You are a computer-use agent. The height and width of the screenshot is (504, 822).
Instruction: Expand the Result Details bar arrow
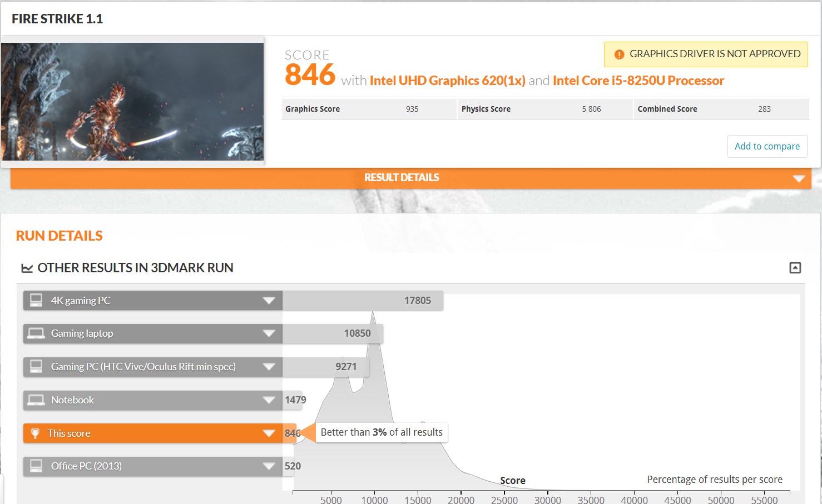tap(799, 178)
